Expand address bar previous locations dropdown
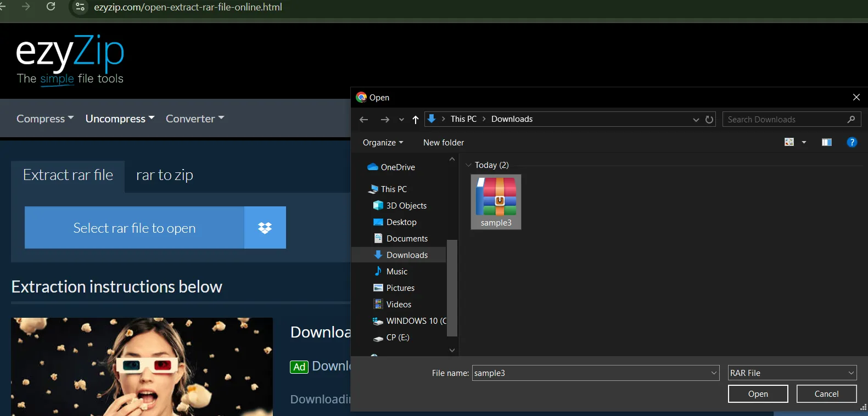Image resolution: width=868 pixels, height=416 pixels. [x=696, y=120]
